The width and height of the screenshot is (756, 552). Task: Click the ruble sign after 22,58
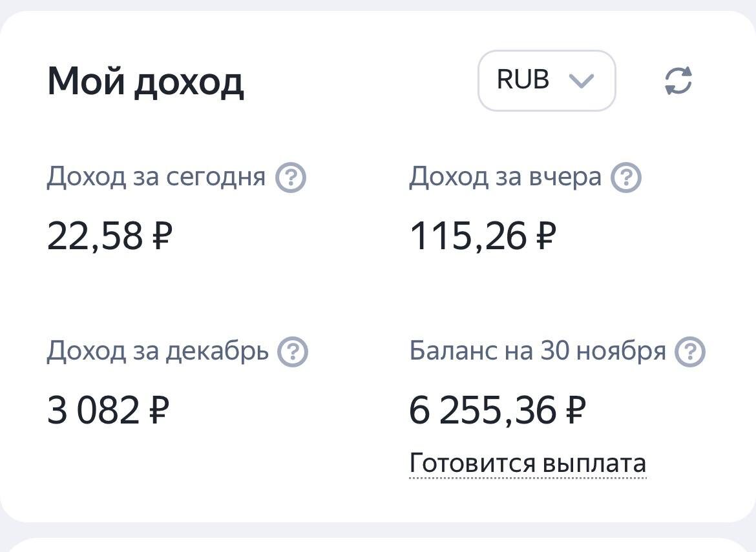(x=162, y=236)
